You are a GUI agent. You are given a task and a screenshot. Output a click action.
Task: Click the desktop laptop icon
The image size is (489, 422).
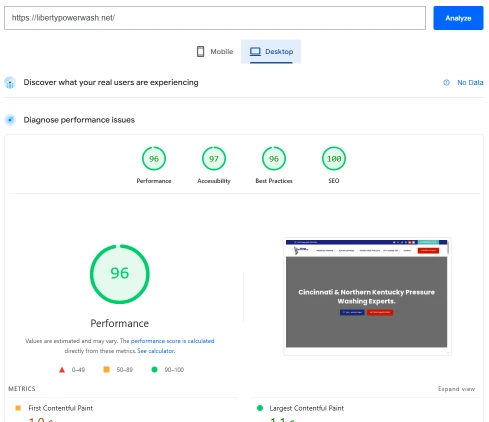[255, 52]
